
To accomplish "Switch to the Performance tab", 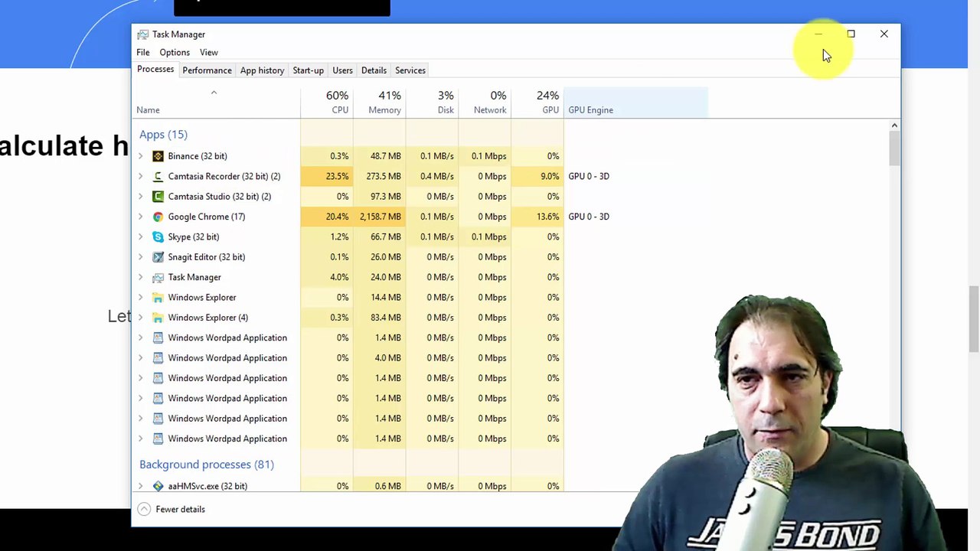I will 207,70.
